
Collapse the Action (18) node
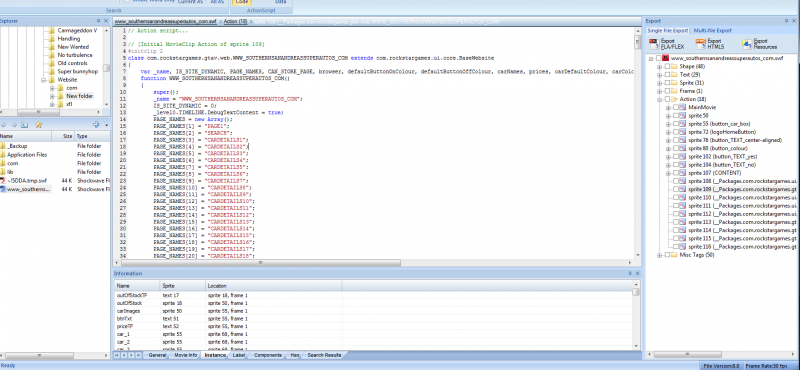tap(660, 100)
